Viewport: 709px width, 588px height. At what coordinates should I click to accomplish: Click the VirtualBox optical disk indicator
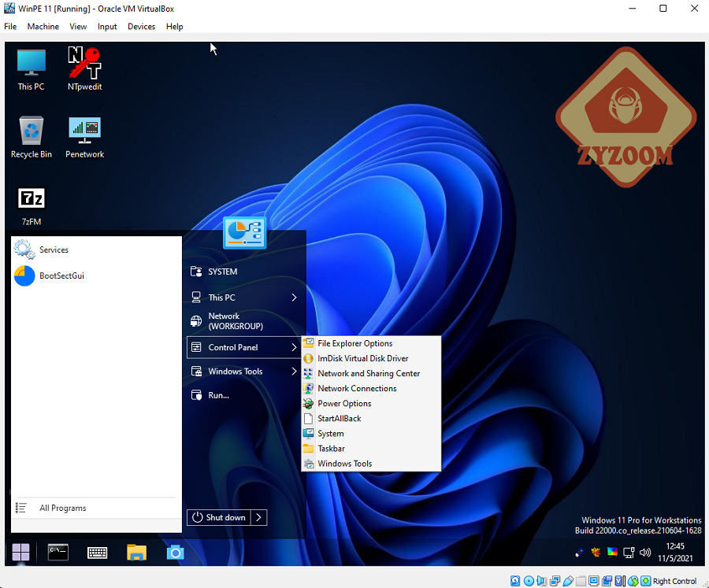pyautogui.click(x=529, y=581)
